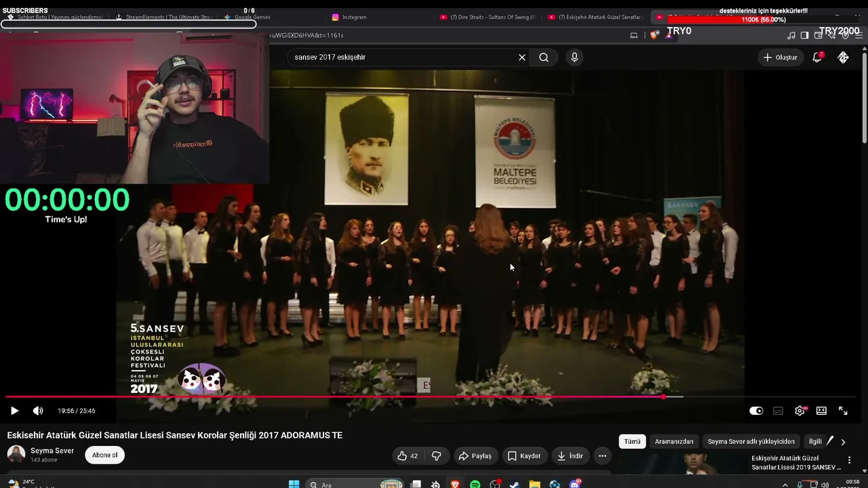Image resolution: width=868 pixels, height=488 pixels.
Task: Like the video with 42 likes
Action: (x=408, y=456)
